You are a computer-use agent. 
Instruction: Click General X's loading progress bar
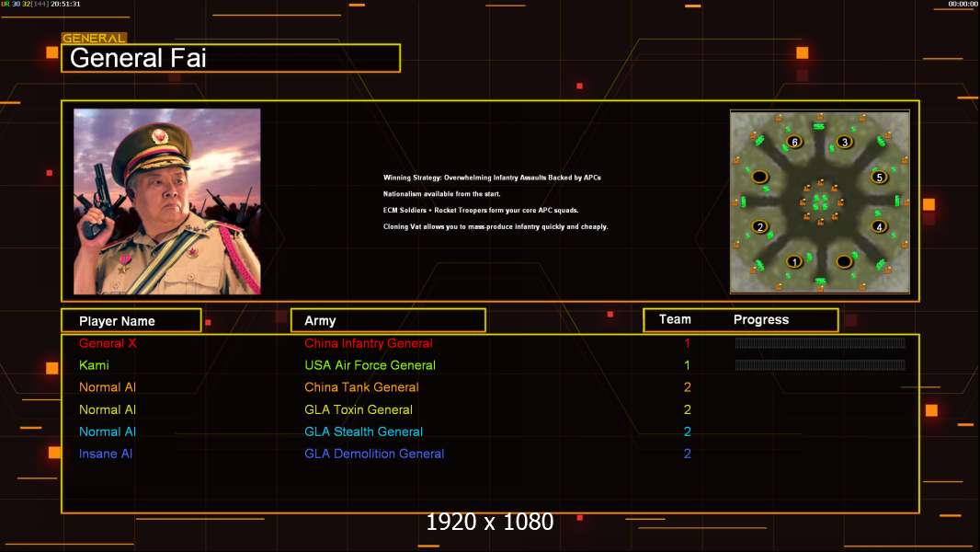pos(820,342)
